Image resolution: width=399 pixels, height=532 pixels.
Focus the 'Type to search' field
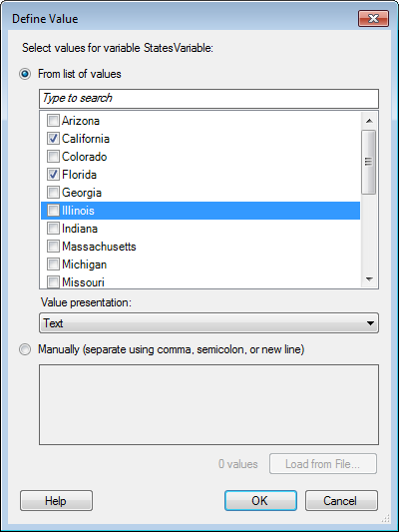[x=208, y=99]
